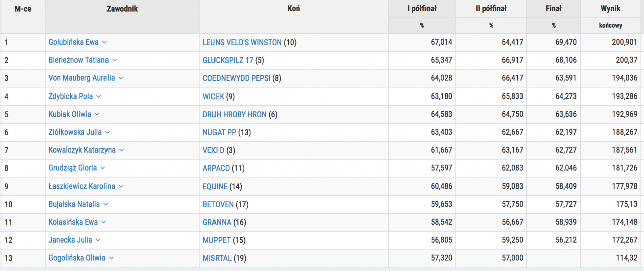The image size is (644, 271).
Task: Click chevron next to Zdybicka Pola
Action: 99,97
